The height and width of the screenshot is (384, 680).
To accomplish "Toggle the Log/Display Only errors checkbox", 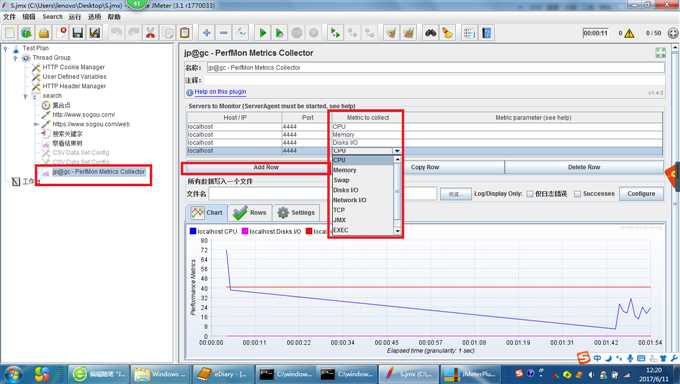I will [x=530, y=194].
